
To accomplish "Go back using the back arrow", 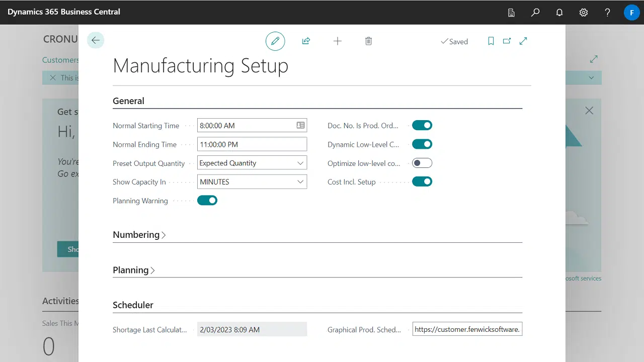I will pos(96,40).
